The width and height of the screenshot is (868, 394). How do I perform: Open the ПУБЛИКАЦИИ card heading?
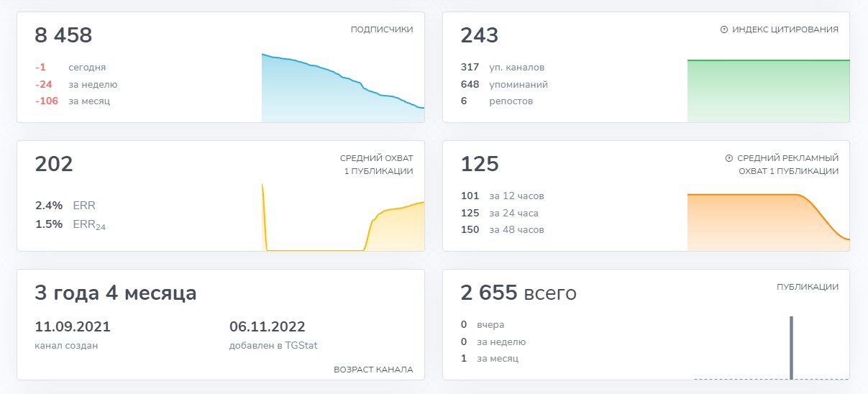tap(808, 287)
